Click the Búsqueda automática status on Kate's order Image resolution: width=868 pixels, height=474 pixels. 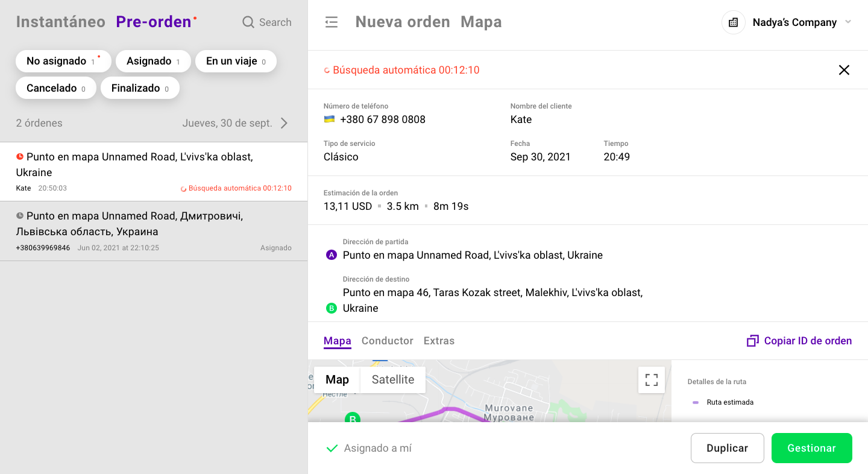[x=240, y=188]
